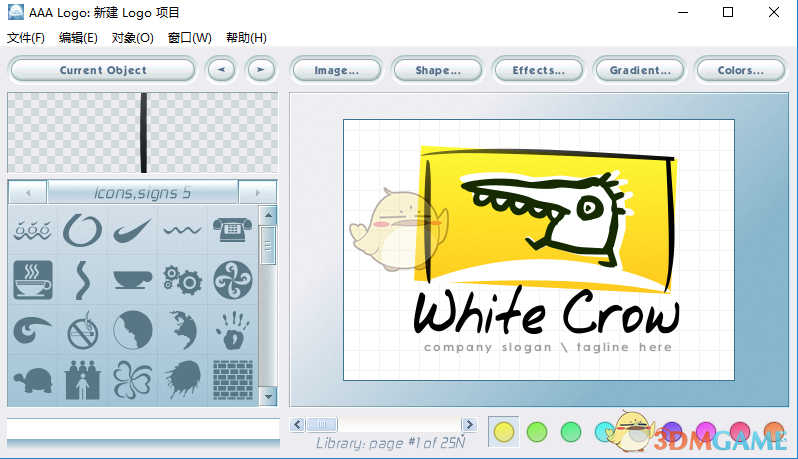This screenshot has width=798, height=459.
Task: Choose the globe earth icon
Action: point(183,330)
